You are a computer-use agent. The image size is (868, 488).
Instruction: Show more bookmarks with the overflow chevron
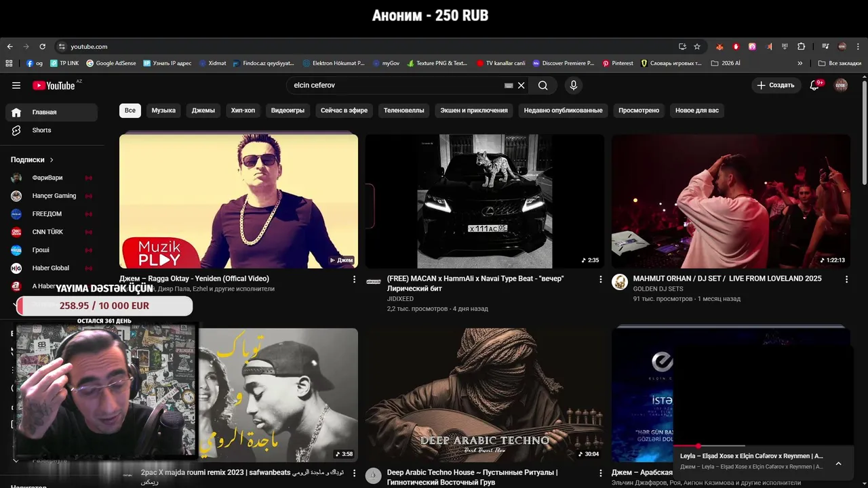coord(800,63)
